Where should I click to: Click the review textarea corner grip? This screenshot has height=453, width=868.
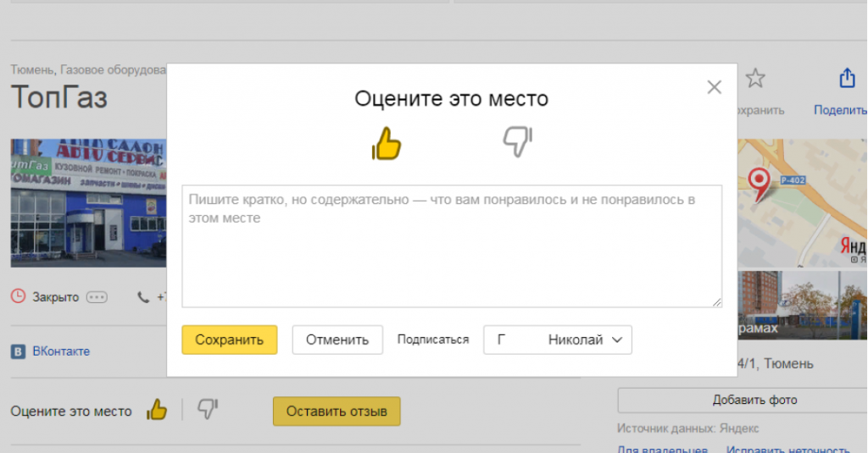pos(717,302)
